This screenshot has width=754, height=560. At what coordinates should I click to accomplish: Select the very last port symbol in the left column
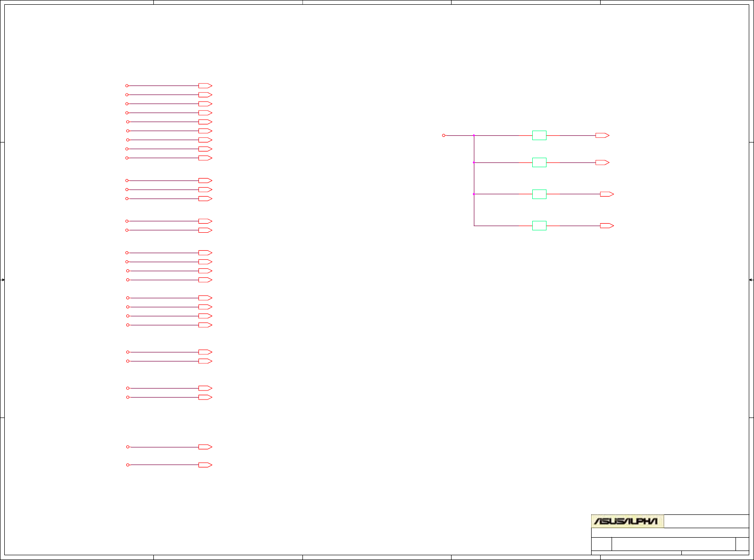click(x=205, y=465)
